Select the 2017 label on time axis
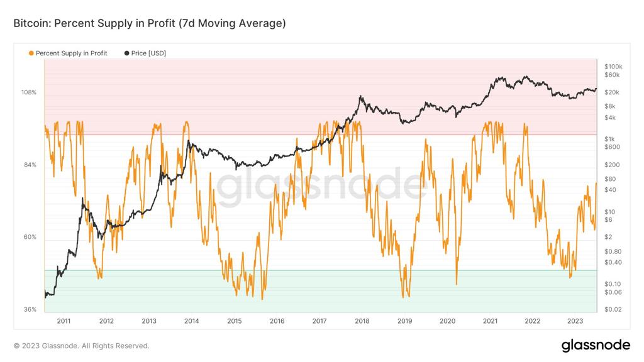Screen dimensions: 644x362 coord(319,321)
